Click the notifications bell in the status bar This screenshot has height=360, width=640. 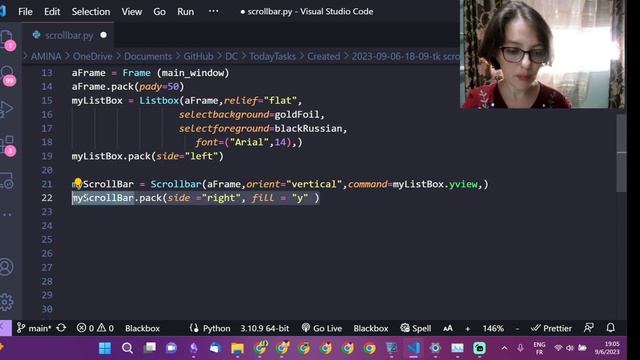click(611, 327)
